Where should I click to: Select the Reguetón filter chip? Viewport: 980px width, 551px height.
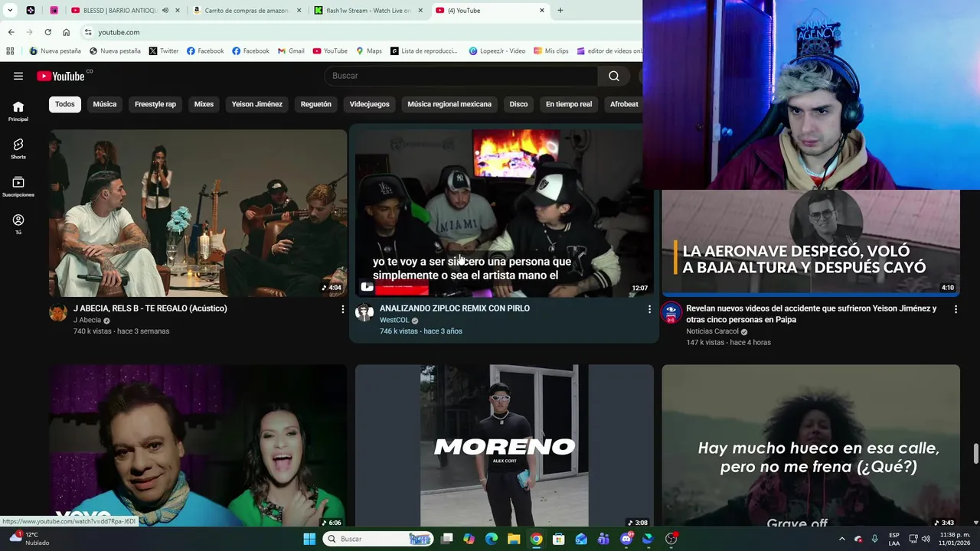pos(316,104)
